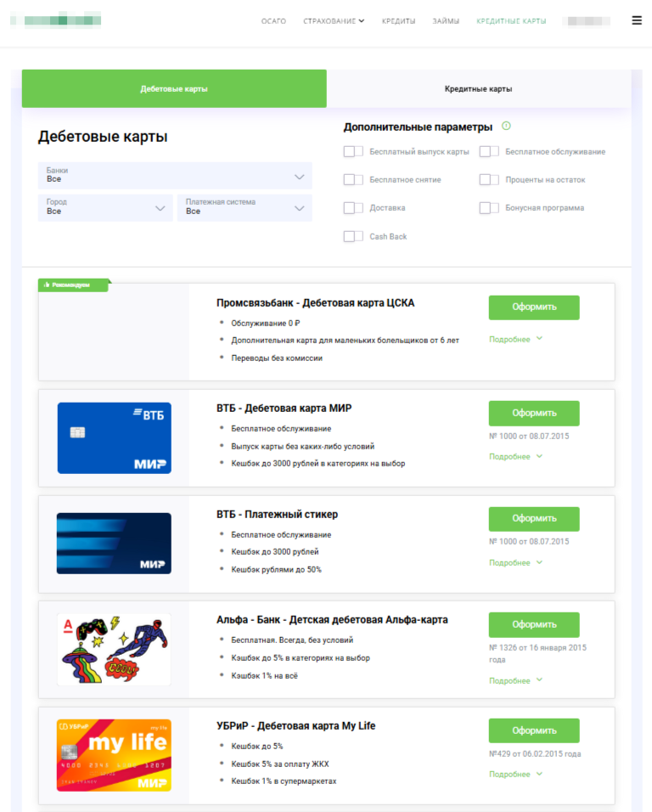Open the ВТБ Платежный стикер card image
The width and height of the screenshot is (652, 812).
coord(114,544)
